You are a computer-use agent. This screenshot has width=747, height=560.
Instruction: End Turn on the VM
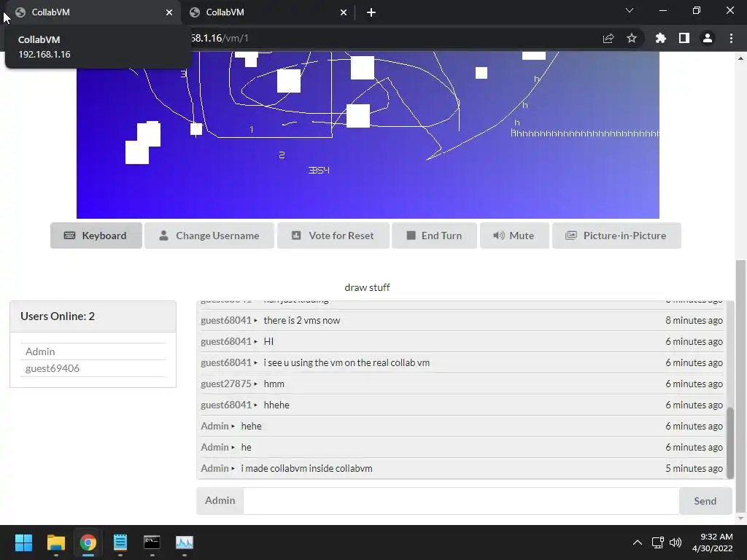click(x=434, y=236)
